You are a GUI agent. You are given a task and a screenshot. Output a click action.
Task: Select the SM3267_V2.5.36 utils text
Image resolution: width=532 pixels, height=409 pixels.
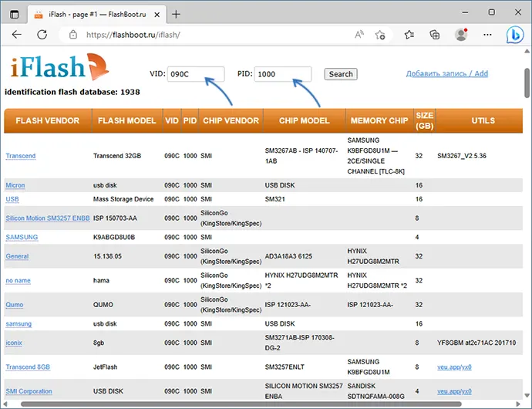coord(462,156)
